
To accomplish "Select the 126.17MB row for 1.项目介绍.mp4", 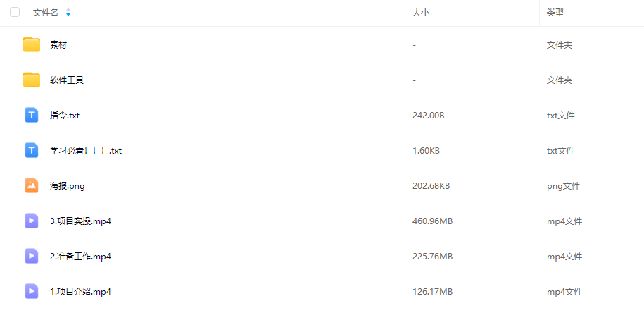I will [322, 291].
